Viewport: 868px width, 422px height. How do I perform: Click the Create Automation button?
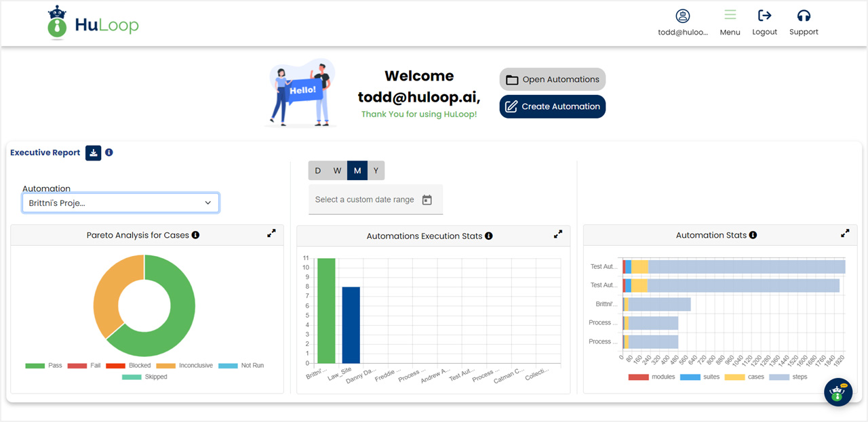[552, 106]
